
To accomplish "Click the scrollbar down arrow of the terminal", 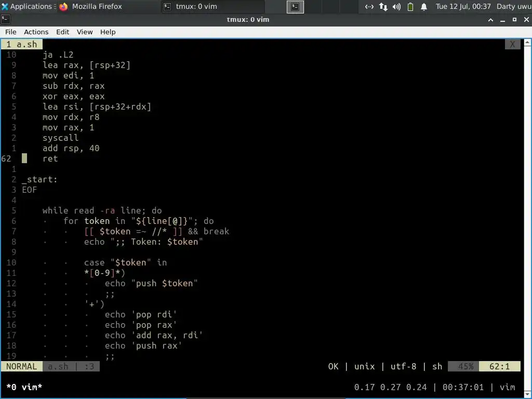I will 527,394.
